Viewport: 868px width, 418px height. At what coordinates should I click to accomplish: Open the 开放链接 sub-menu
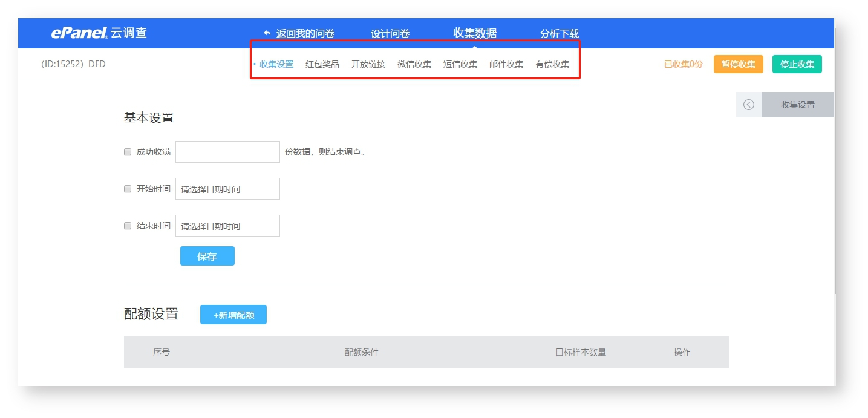tap(368, 64)
